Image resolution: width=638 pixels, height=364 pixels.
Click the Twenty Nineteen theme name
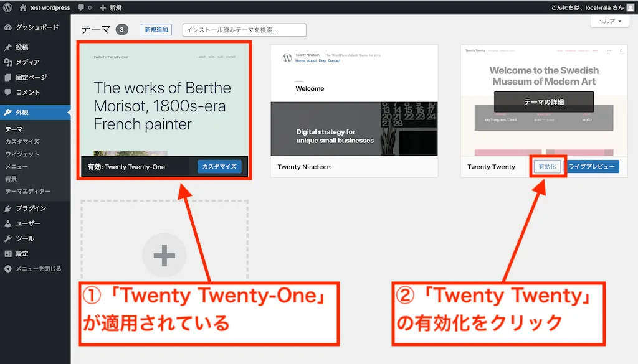(304, 167)
